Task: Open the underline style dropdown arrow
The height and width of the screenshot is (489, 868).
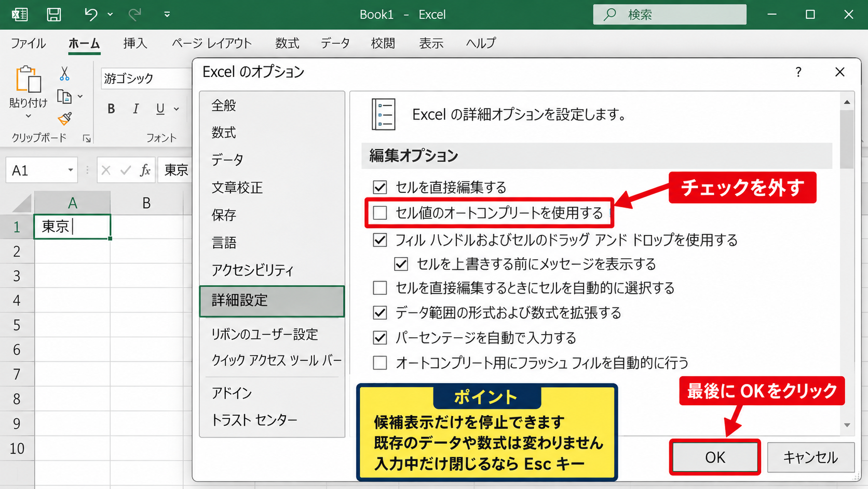Action: point(177,109)
